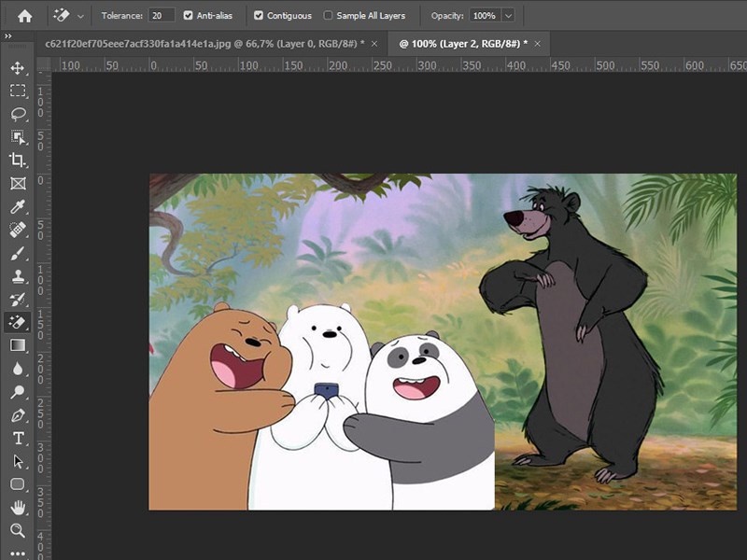747x560 pixels.
Task: Pick the Eyedropper tool
Action: click(x=18, y=206)
